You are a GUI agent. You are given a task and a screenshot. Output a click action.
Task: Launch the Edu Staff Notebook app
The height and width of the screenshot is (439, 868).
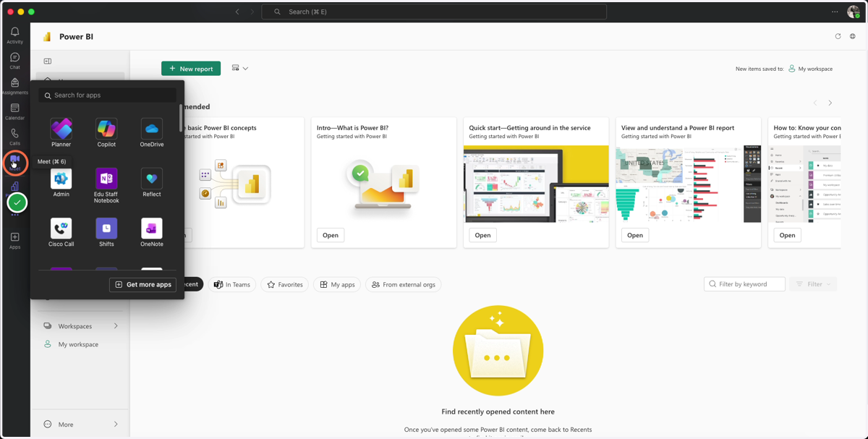click(x=106, y=186)
